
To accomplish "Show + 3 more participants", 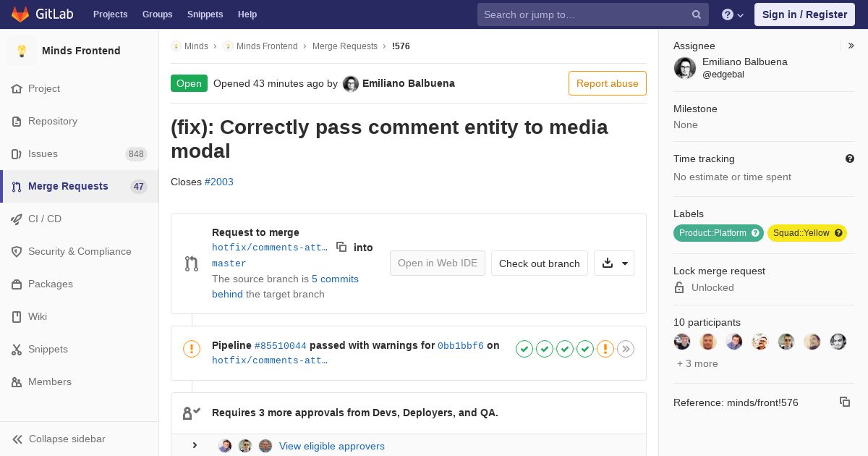I will pyautogui.click(x=697, y=364).
